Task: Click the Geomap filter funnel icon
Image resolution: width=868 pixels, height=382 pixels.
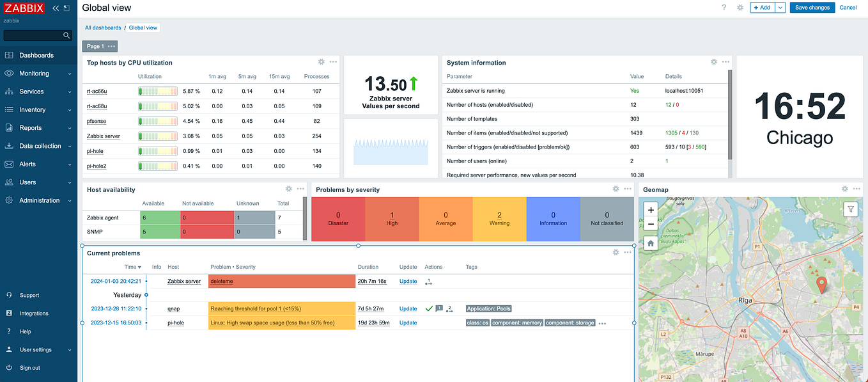Action: (x=851, y=209)
